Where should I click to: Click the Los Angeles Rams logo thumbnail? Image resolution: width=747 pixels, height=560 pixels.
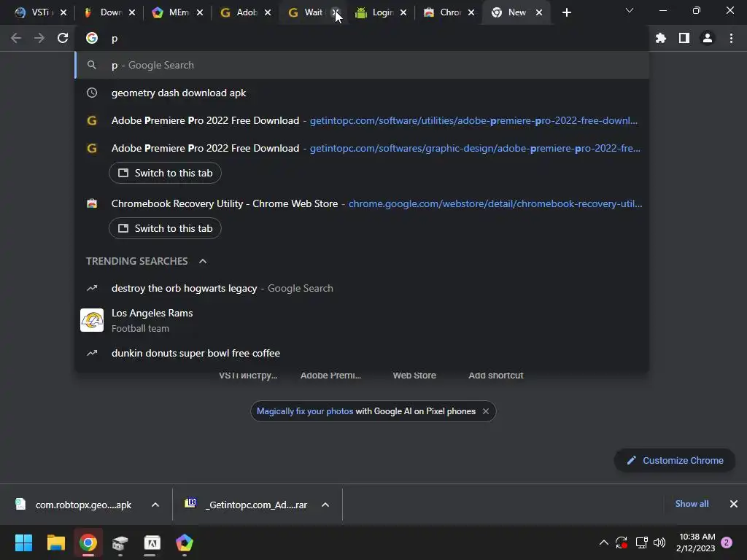[x=92, y=320]
